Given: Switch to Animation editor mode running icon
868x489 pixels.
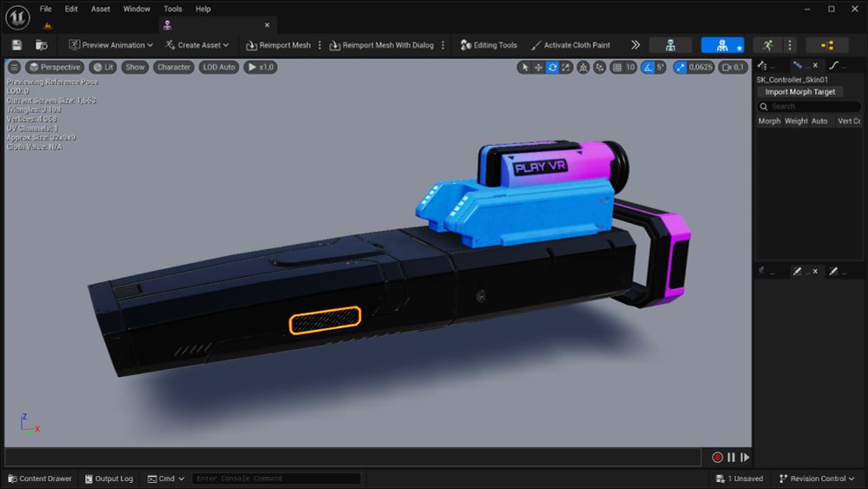Looking at the screenshot, I should pos(768,45).
